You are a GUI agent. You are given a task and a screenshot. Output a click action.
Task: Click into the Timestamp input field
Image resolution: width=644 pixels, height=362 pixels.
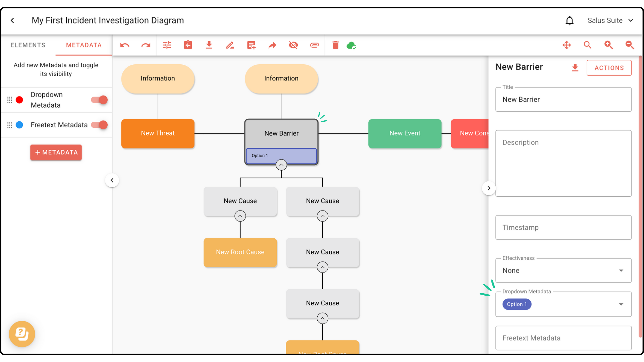tap(563, 228)
